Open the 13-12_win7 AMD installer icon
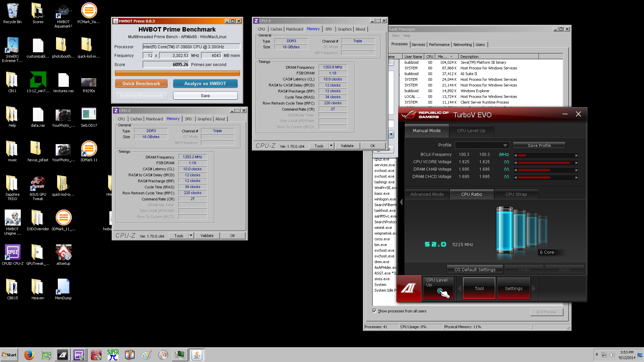Screen dimensions: 644x362 tap(38, 82)
